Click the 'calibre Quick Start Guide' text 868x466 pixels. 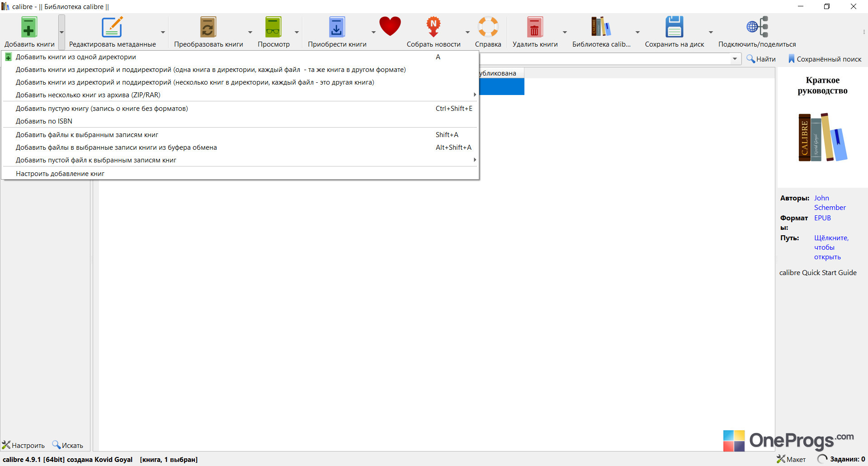pyautogui.click(x=818, y=273)
